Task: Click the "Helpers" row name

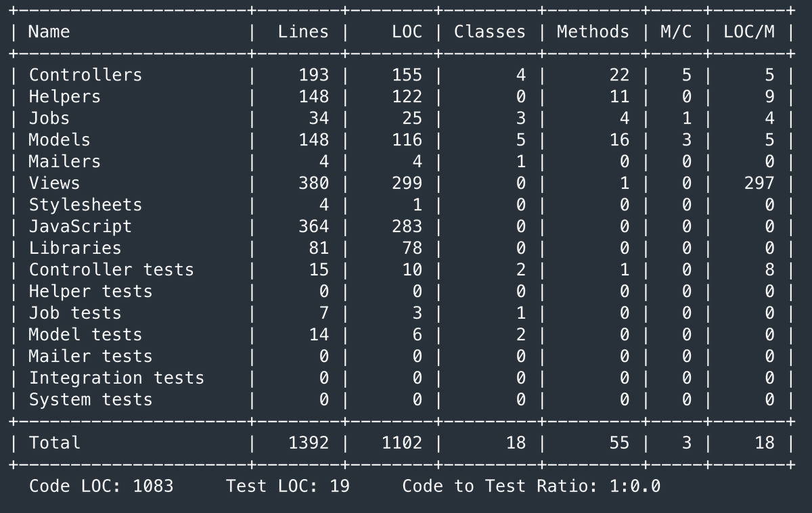Action: [64, 97]
